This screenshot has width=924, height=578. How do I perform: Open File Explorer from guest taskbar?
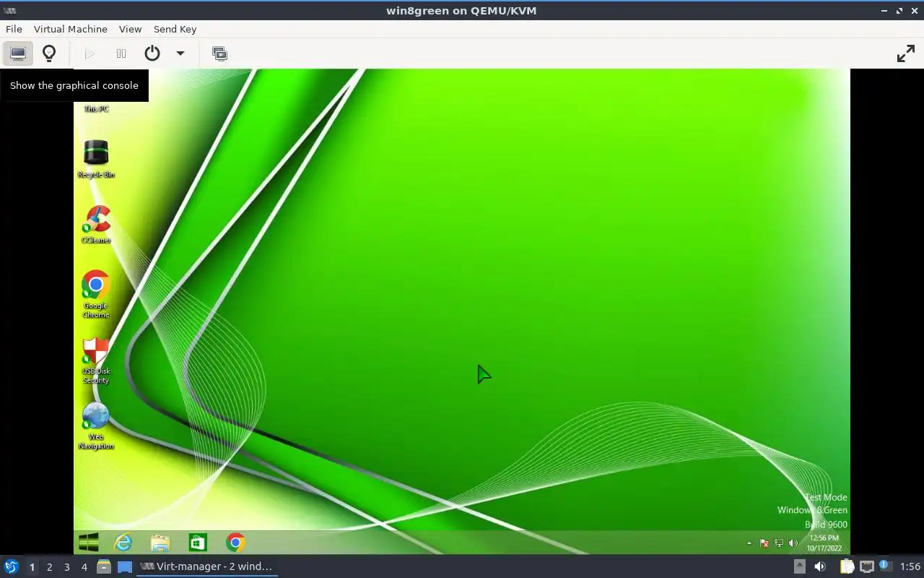(x=160, y=543)
